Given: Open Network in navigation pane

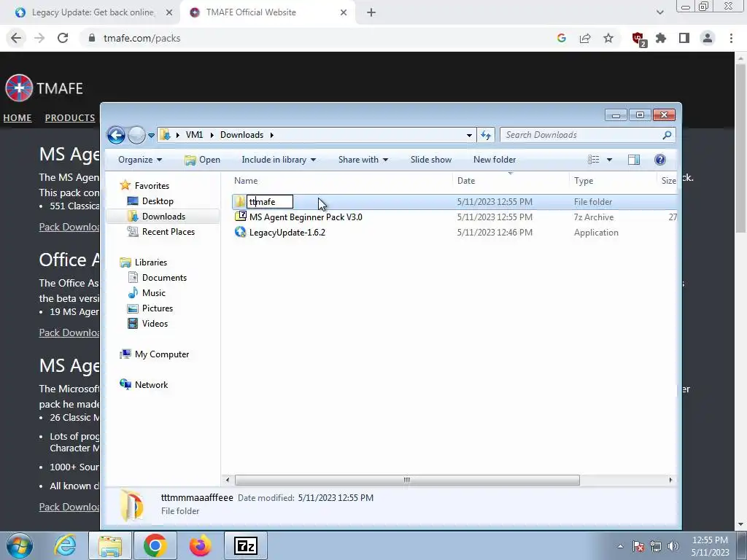Looking at the screenshot, I should coord(151,385).
